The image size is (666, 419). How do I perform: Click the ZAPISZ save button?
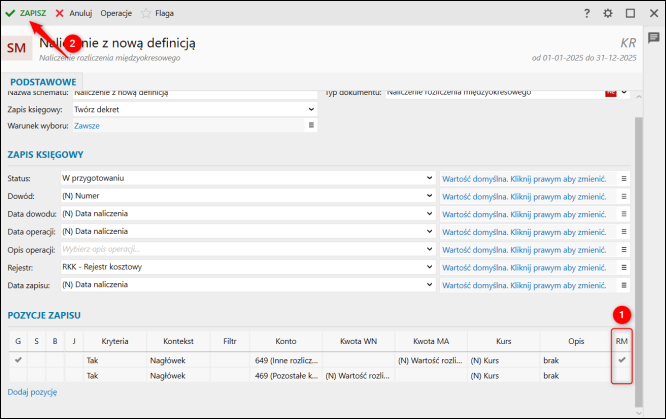point(26,14)
